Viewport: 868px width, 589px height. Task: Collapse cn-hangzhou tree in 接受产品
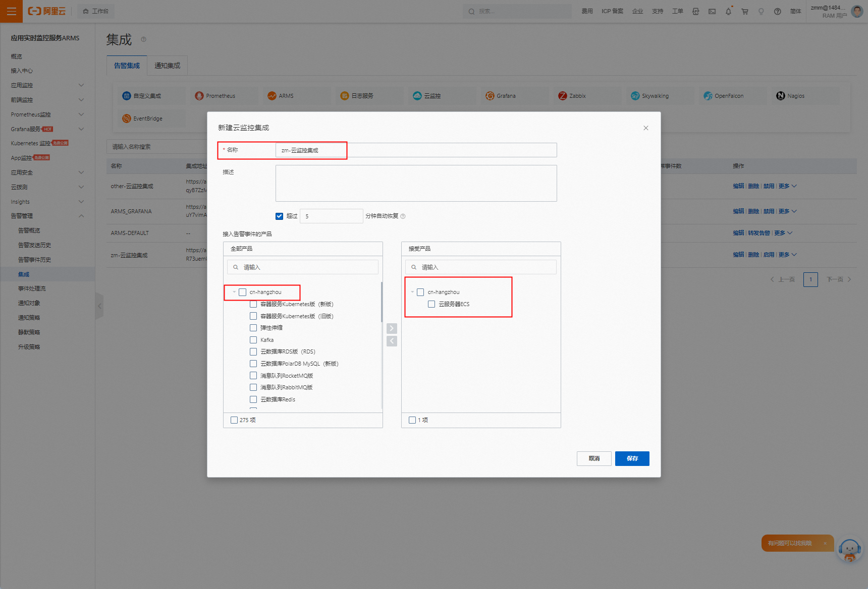pyautogui.click(x=412, y=292)
